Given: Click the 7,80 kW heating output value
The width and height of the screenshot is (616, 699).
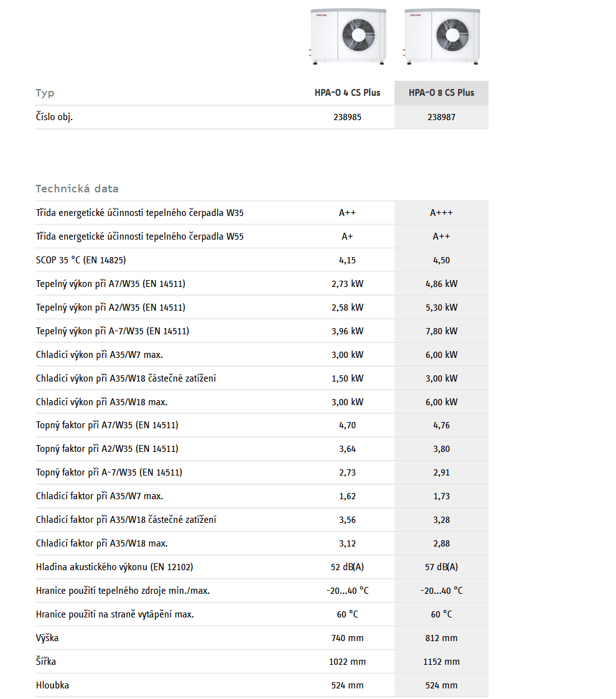Looking at the screenshot, I should click(441, 331).
